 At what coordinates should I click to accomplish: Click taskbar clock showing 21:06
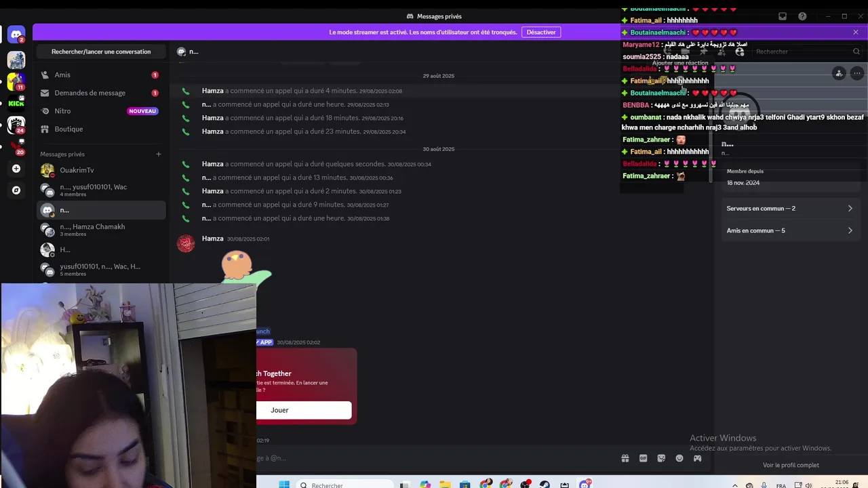(x=842, y=484)
